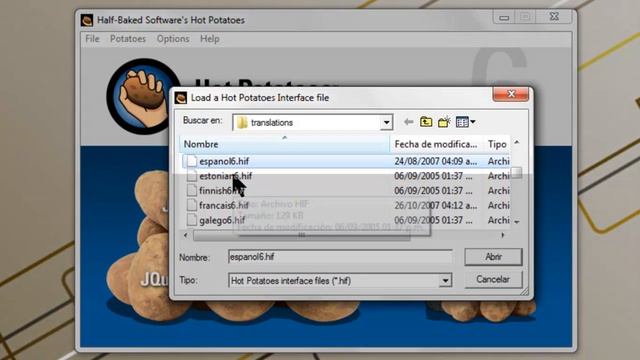Screen dimensions: 640x360
Task: Click the Abrir button
Action: pyautogui.click(x=493, y=257)
